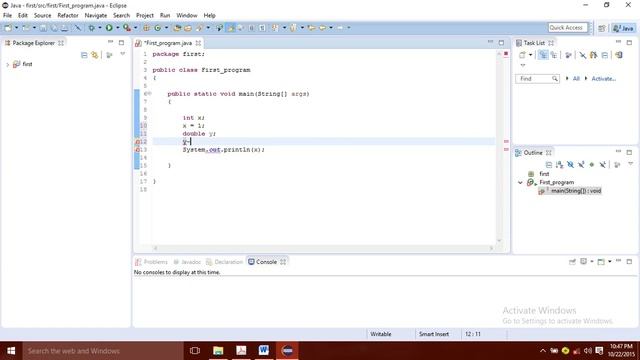The image size is (640, 360).
Task: Click the All working set link
Action: pos(576,78)
